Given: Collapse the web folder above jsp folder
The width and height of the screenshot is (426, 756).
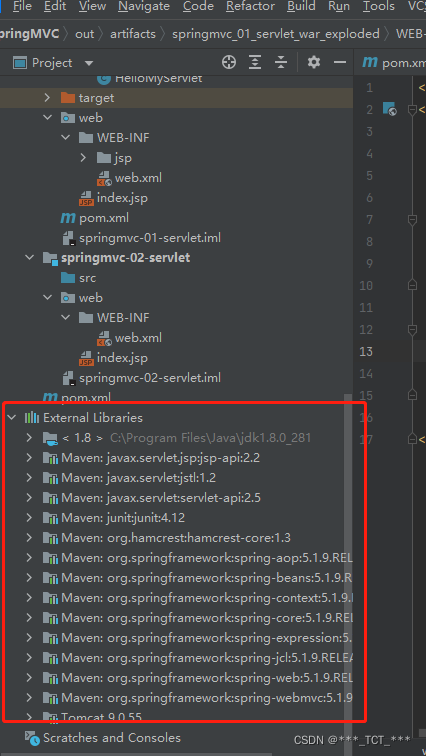Looking at the screenshot, I should pos(47,118).
